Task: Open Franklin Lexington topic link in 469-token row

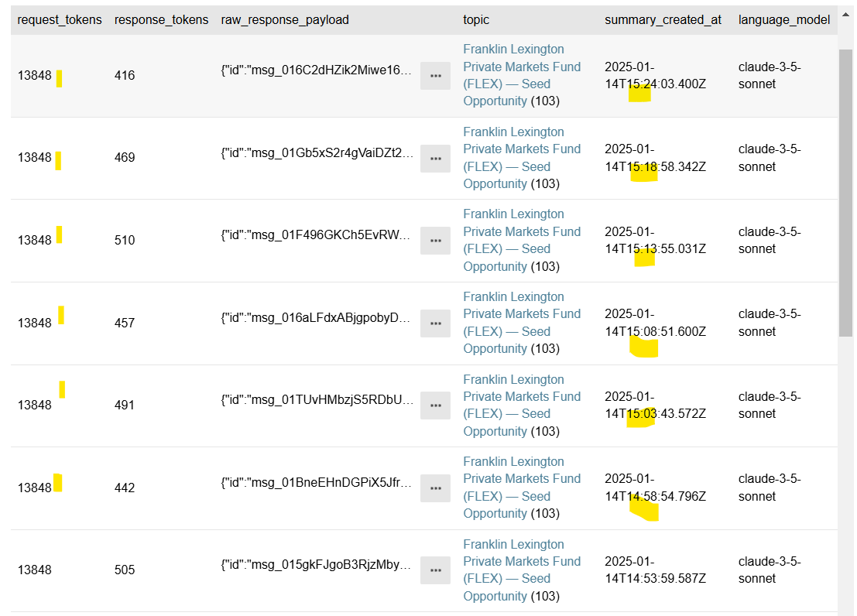Action: (x=522, y=157)
